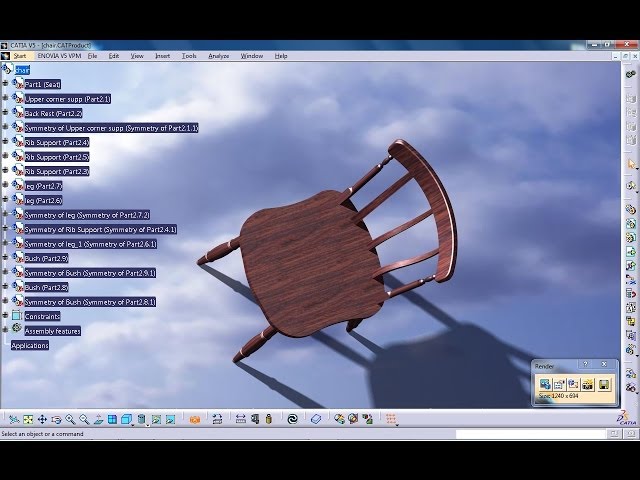Expand the Constraints tree node
640x480 pixels.
[5, 315]
